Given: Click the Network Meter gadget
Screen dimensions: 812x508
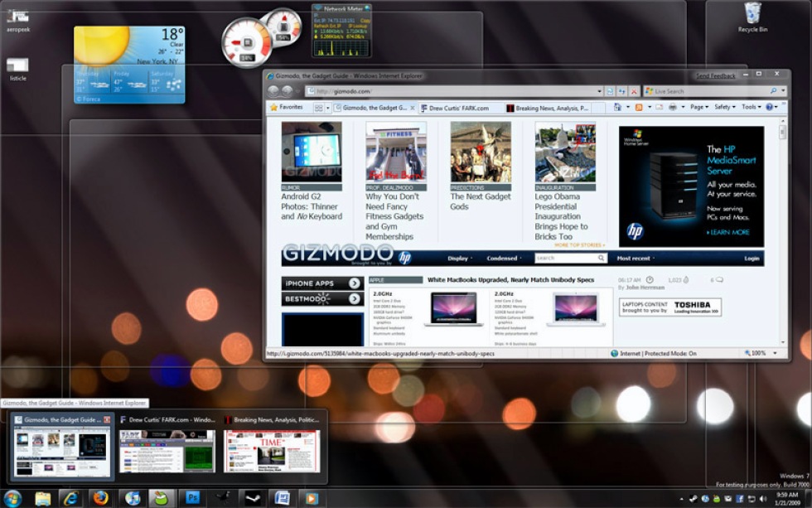Looking at the screenshot, I should [x=341, y=31].
